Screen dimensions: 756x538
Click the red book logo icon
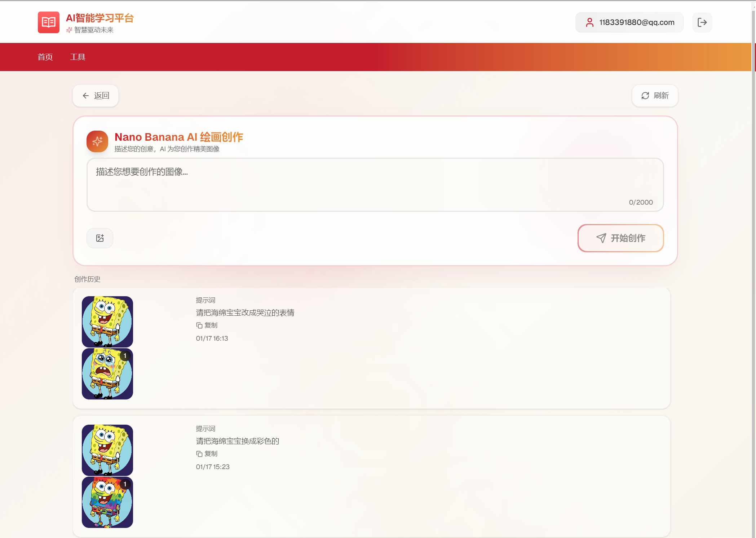pos(48,22)
